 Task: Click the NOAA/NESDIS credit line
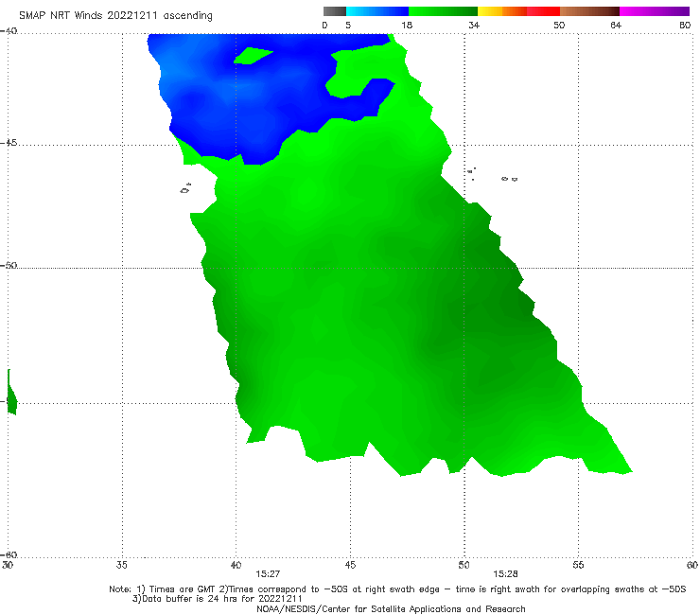391,609
